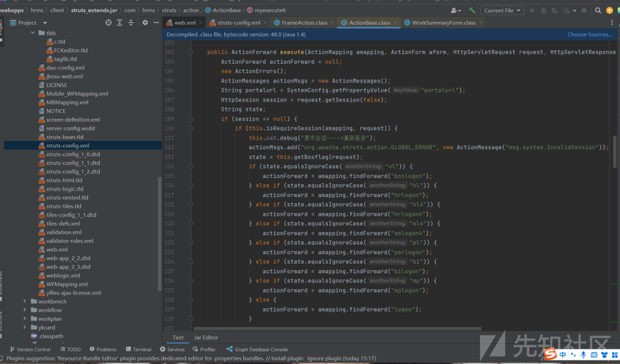The height and width of the screenshot is (364, 620).
Task: Click the IME Chinese mode indicator
Action: pos(562,354)
